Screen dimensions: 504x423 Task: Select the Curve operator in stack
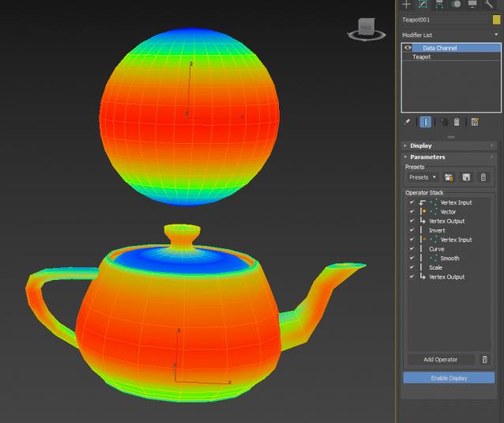437,249
